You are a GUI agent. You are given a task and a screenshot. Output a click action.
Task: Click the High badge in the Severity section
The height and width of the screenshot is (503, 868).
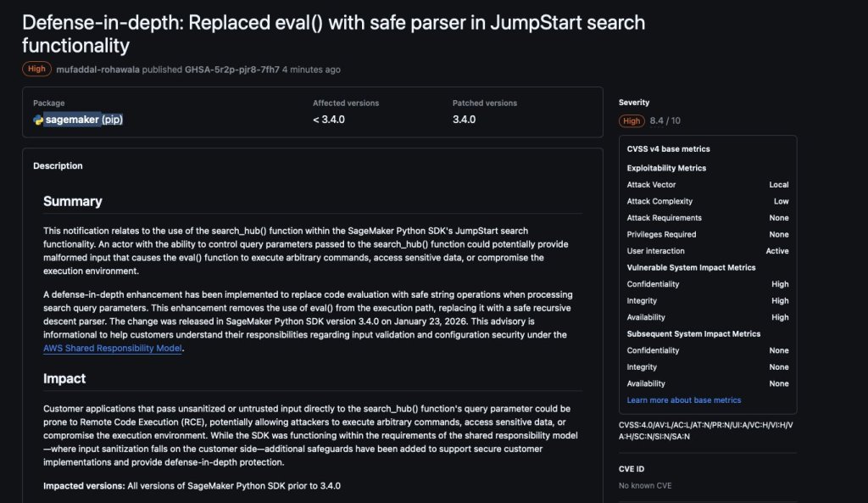[632, 121]
